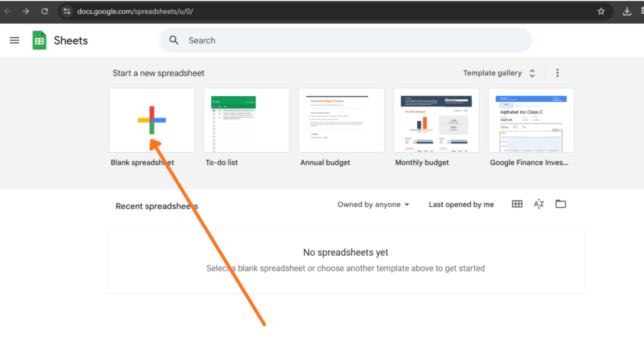Create a Blank spreadsheet
The image size is (644, 362).
(152, 120)
